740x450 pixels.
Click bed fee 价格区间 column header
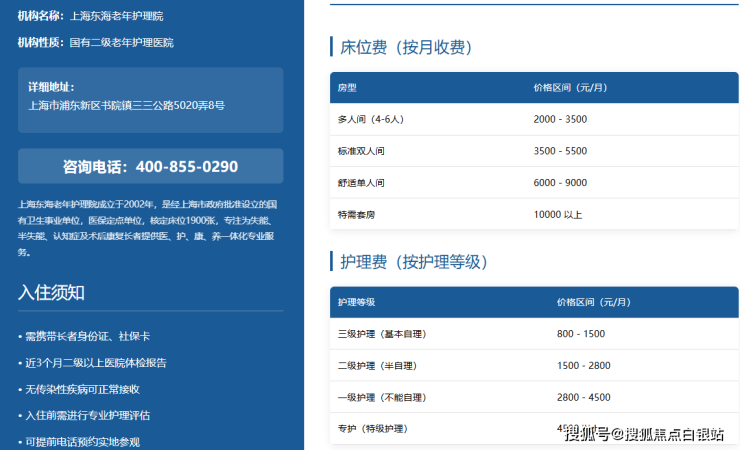570,88
